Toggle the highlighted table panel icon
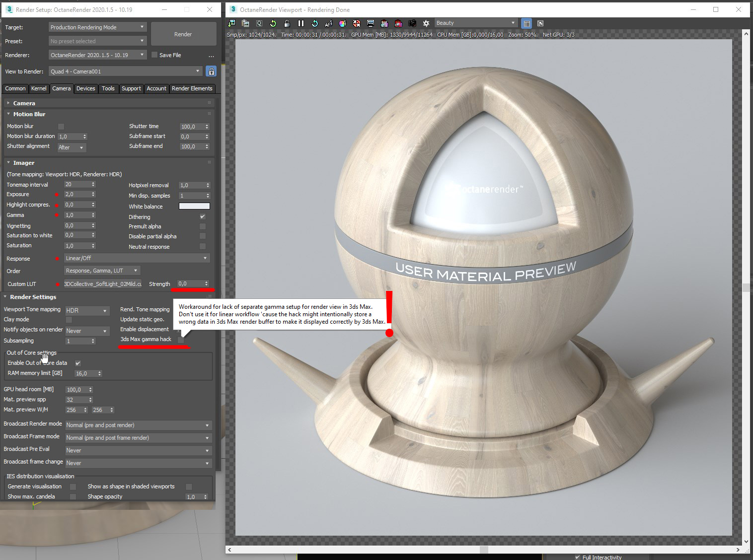The image size is (753, 560). tap(527, 23)
